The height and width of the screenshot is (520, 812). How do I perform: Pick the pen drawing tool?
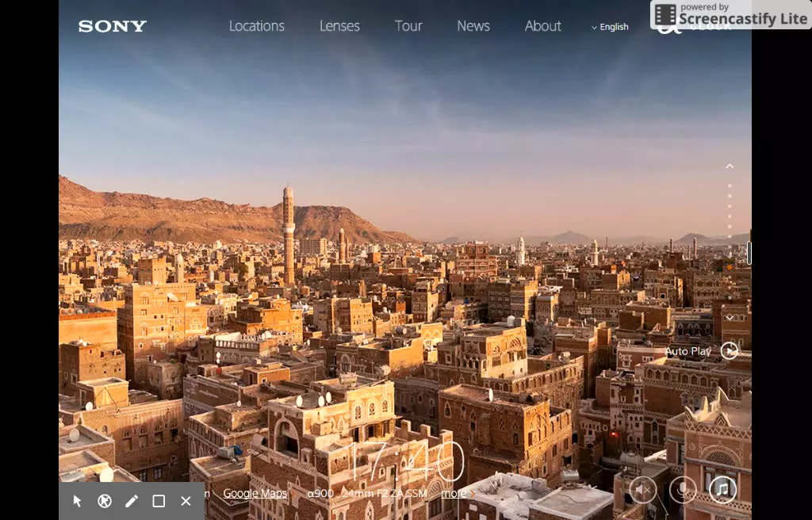click(x=132, y=501)
